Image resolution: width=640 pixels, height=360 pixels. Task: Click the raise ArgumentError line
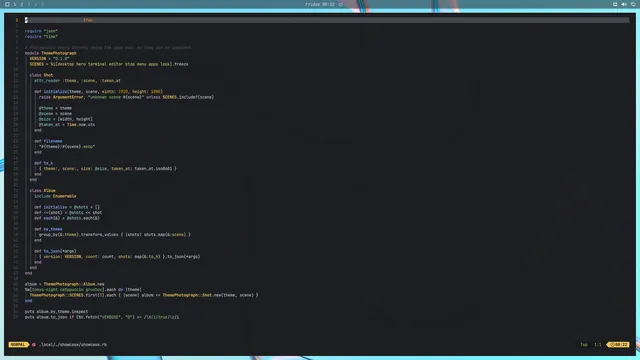click(127, 97)
